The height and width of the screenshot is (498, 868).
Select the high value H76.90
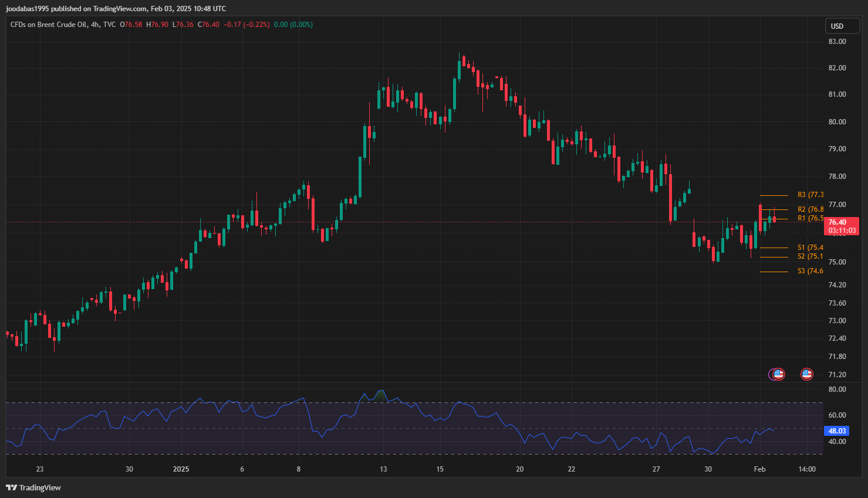[x=157, y=25]
